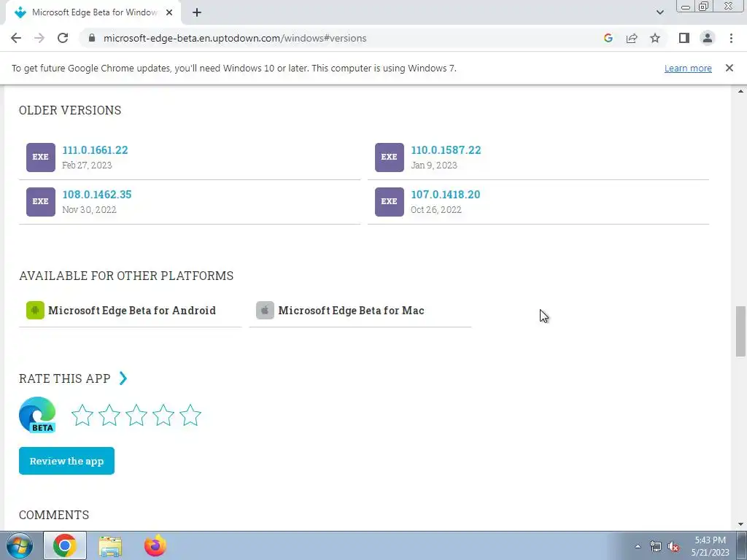Viewport: 747px width, 560px height.
Task: Click the Review the app button
Action: (66, 461)
